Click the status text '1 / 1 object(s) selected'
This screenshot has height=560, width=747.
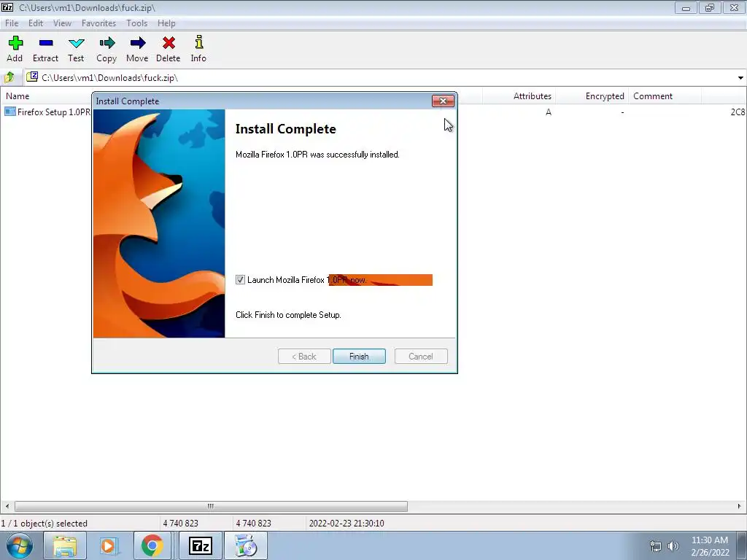44,524
